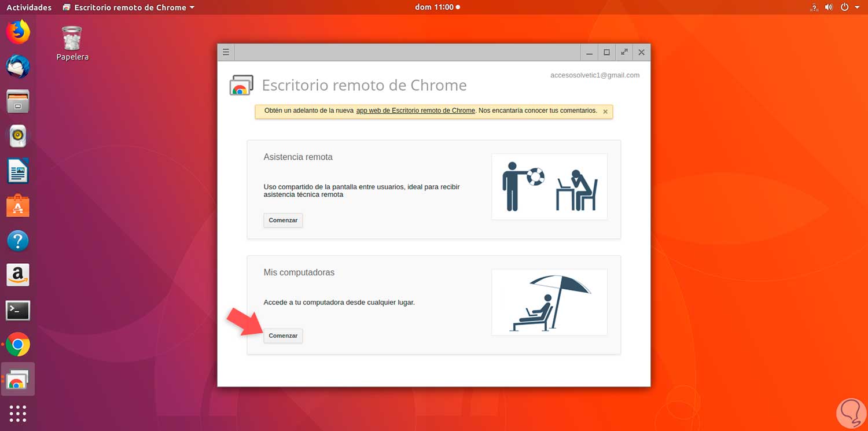Click the accesosolvetic1@gmail.com account email
The height and width of the screenshot is (431, 868).
click(x=595, y=75)
